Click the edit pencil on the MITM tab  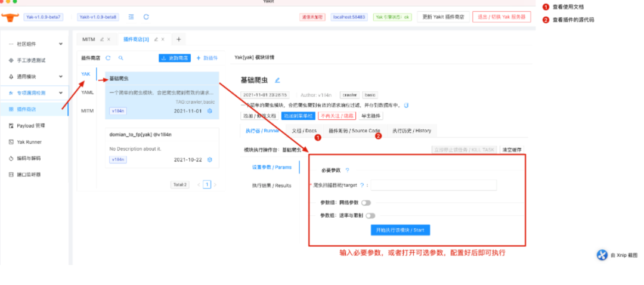click(x=101, y=39)
